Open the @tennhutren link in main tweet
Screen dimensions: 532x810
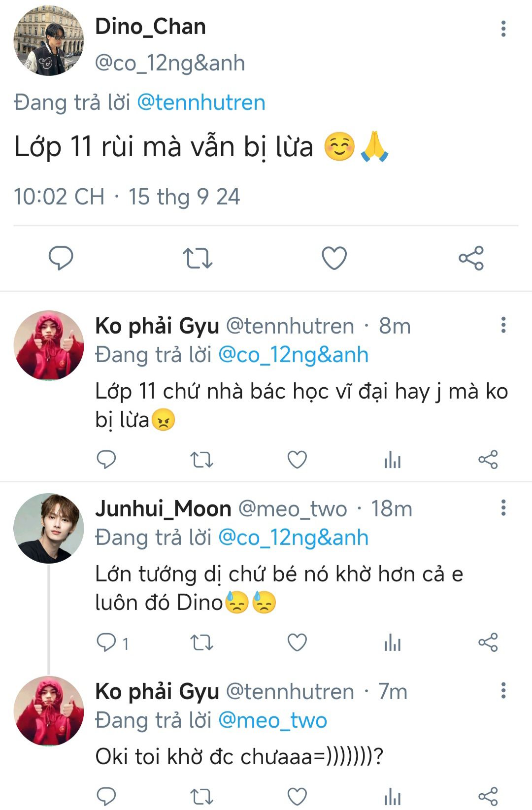coord(201,102)
